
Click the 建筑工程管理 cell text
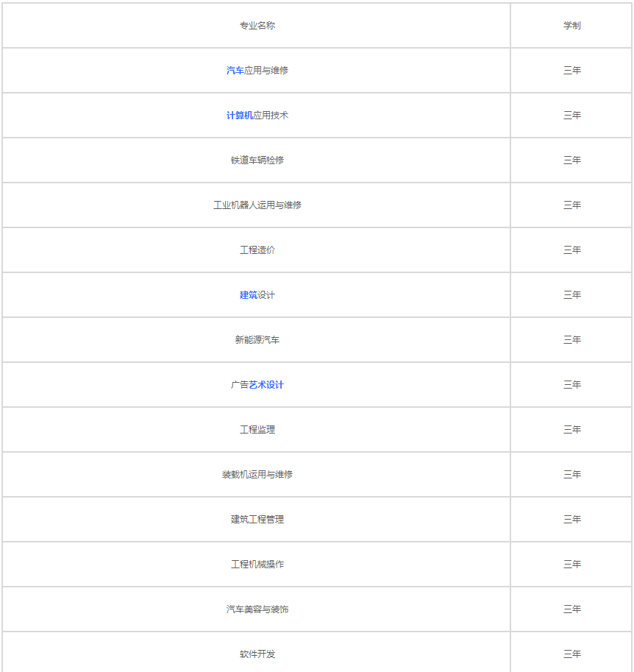(257, 520)
